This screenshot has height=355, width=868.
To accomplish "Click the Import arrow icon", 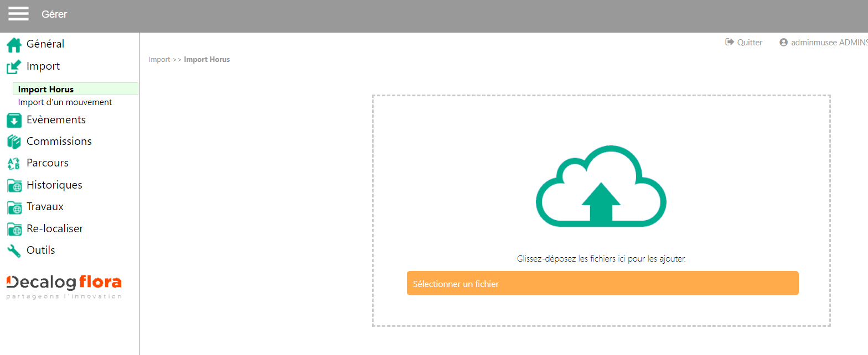I will pyautogui.click(x=14, y=67).
